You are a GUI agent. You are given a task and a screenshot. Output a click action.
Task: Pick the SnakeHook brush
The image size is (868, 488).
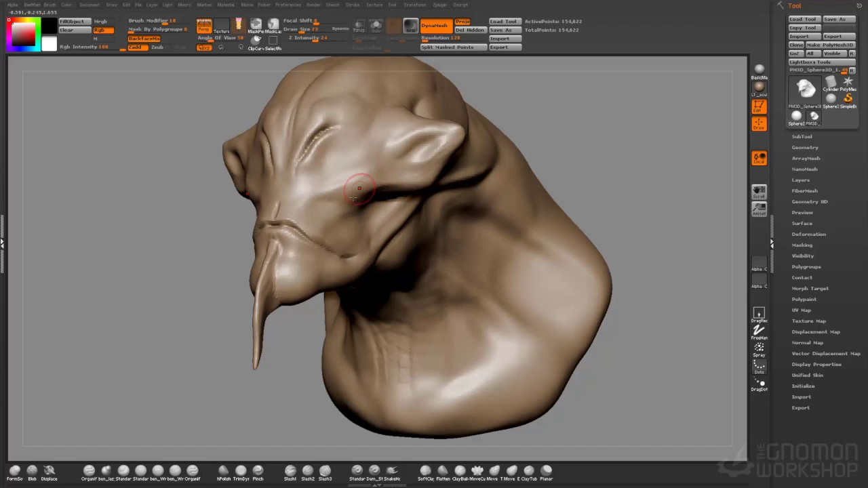click(392, 472)
